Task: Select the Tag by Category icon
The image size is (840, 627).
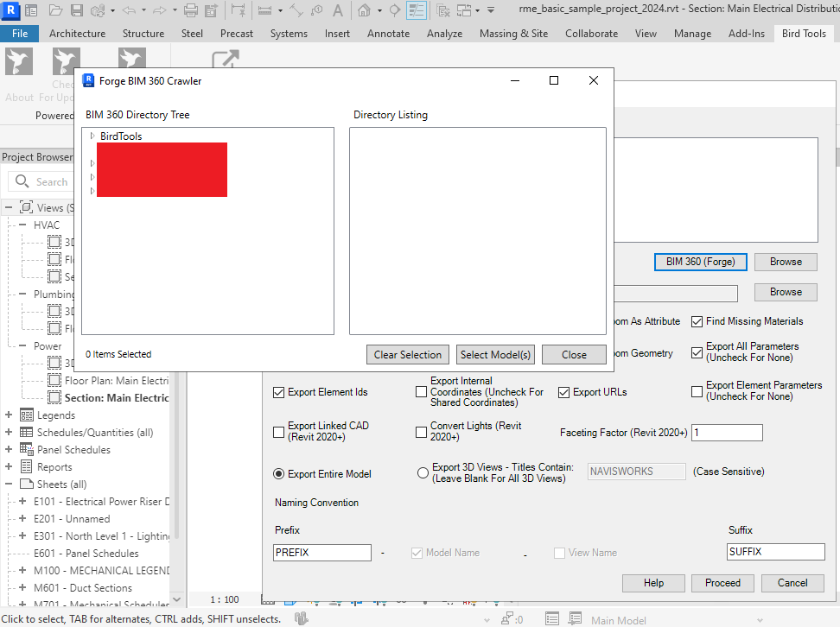Action: [x=316, y=9]
